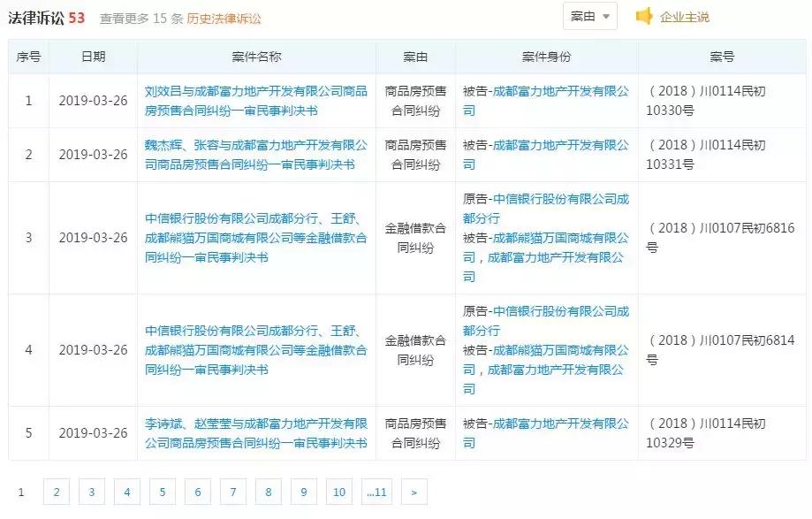Click the dropdown arrow next to 案由
This screenshot has width=812, height=519.
click(605, 16)
